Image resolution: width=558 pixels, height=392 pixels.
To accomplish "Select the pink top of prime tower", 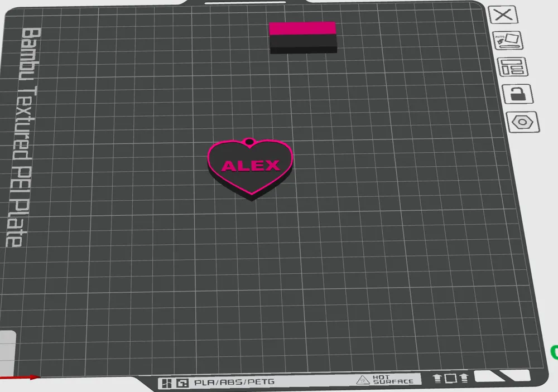I will point(302,28).
